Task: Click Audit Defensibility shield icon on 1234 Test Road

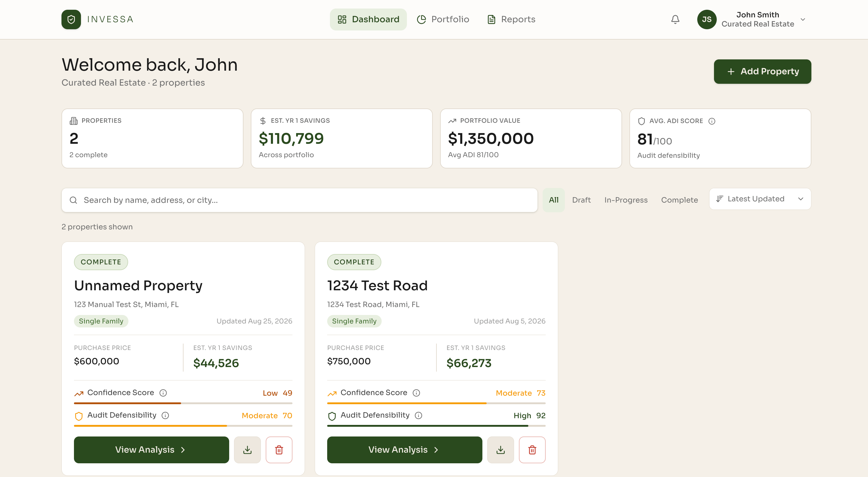Action: [332, 416]
